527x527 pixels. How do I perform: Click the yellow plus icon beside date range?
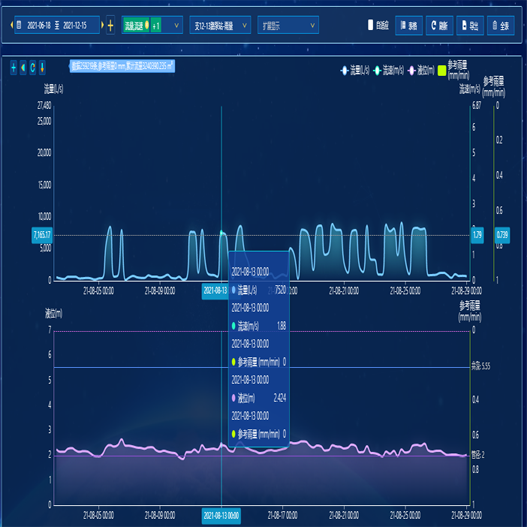pos(110,25)
